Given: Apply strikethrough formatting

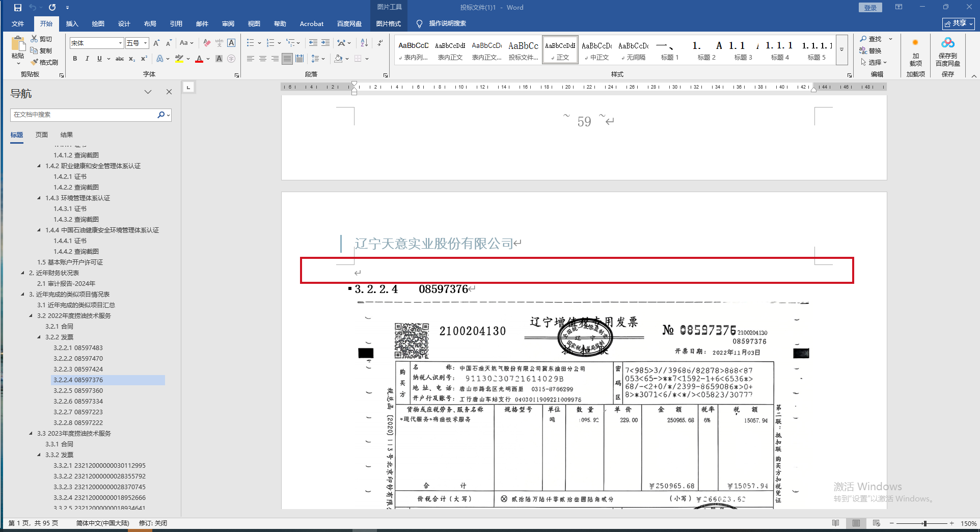Looking at the screenshot, I should [120, 59].
